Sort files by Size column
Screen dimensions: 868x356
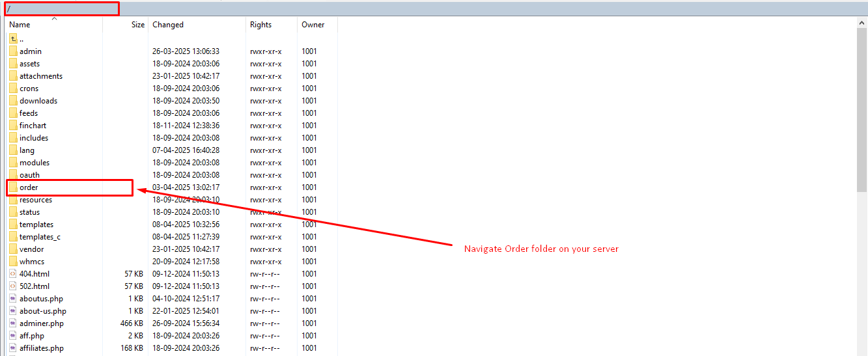coord(137,25)
